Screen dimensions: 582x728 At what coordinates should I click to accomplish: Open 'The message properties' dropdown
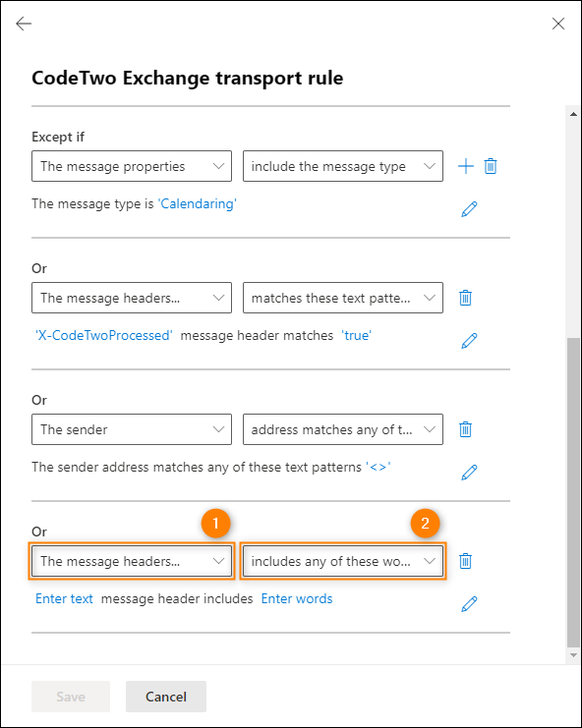pyautogui.click(x=132, y=166)
